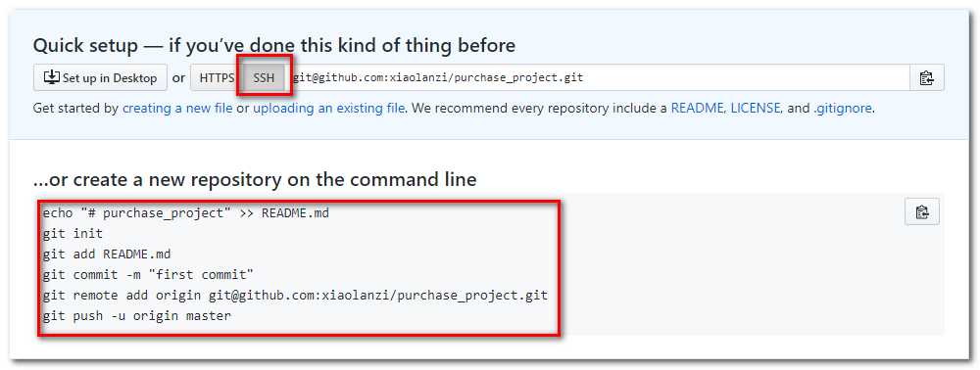
Task: Click the git init command line
Action: point(73,234)
